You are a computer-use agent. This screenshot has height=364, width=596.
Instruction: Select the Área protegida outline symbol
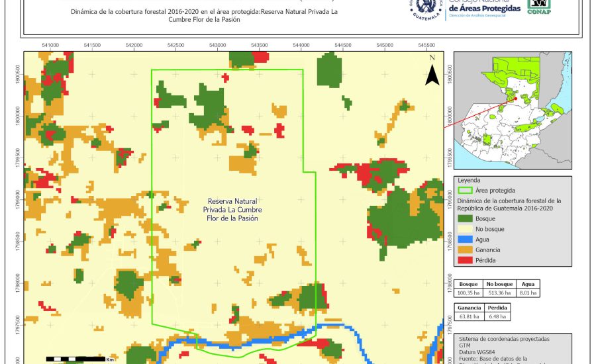click(x=466, y=190)
